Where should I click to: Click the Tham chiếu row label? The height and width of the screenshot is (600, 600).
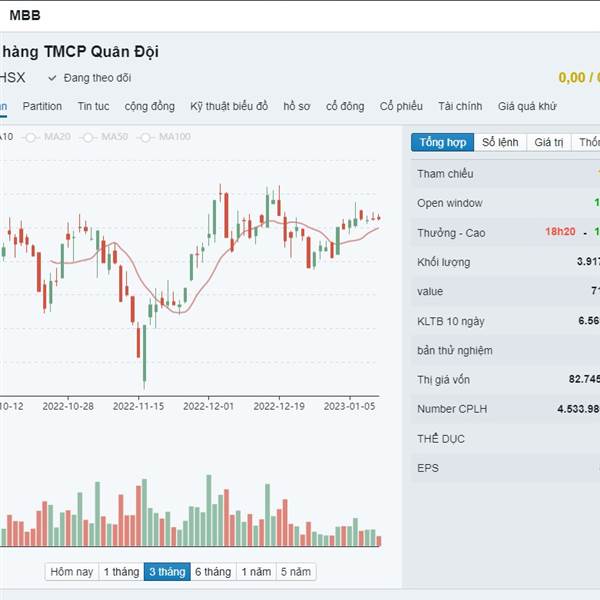(445, 174)
